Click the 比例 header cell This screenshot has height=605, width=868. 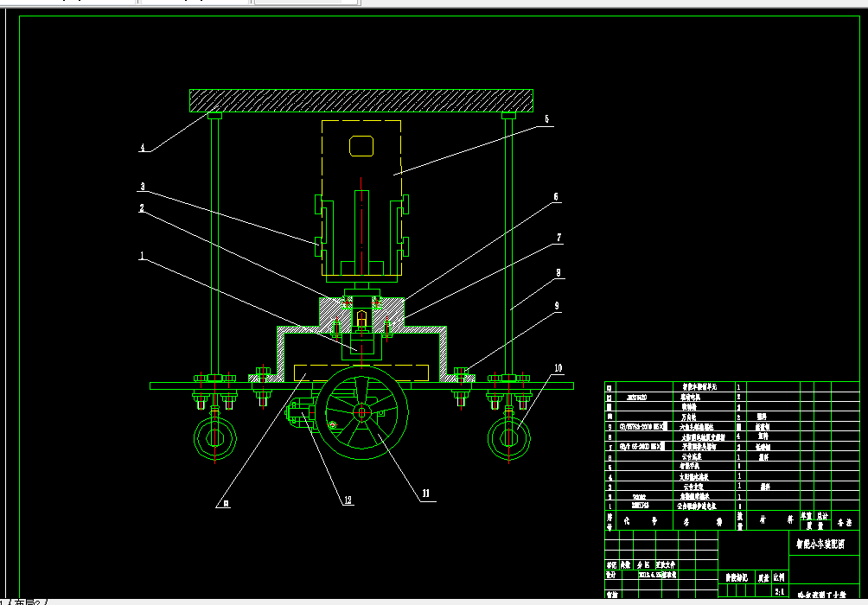(780, 577)
